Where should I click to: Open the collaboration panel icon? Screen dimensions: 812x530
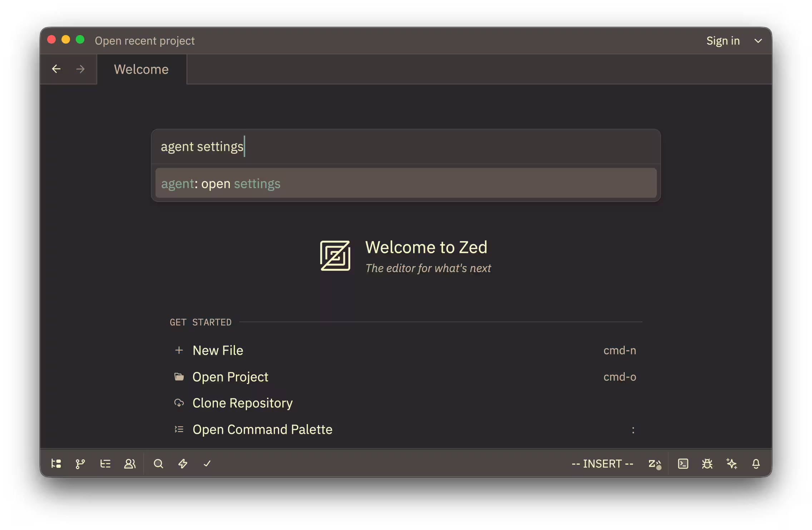(130, 463)
